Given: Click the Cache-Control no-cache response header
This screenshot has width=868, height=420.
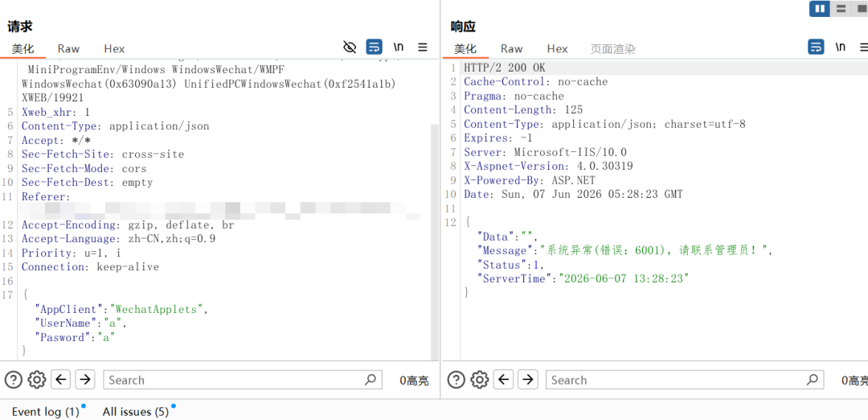Looking at the screenshot, I should coord(536,81).
